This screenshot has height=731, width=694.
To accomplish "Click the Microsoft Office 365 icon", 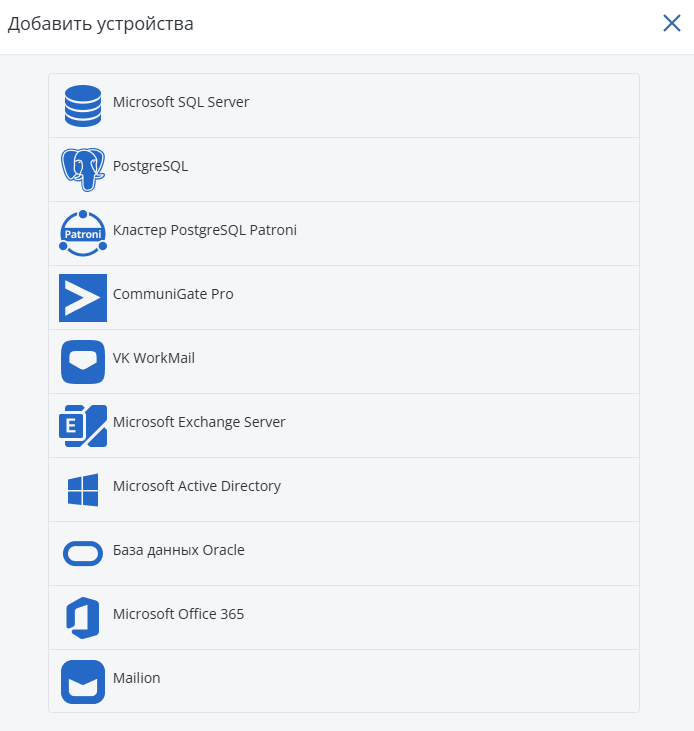I will point(83,618).
